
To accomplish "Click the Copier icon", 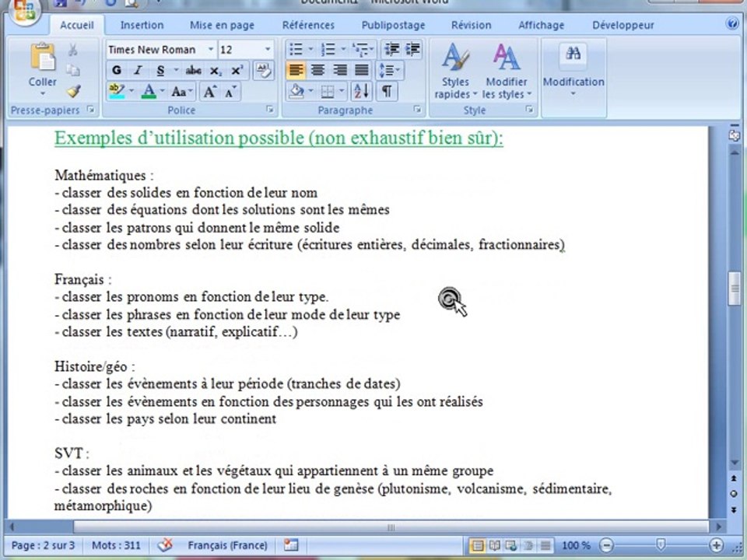I will pyautogui.click(x=73, y=70).
